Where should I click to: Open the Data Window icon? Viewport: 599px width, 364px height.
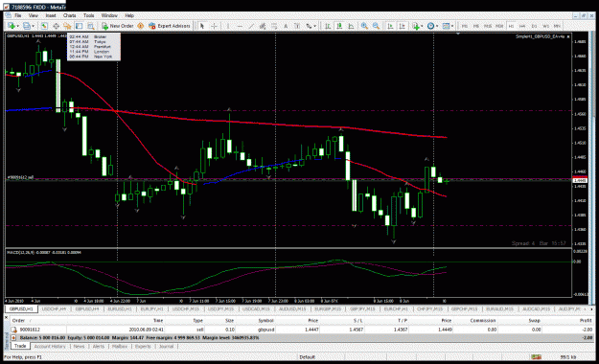(56, 26)
